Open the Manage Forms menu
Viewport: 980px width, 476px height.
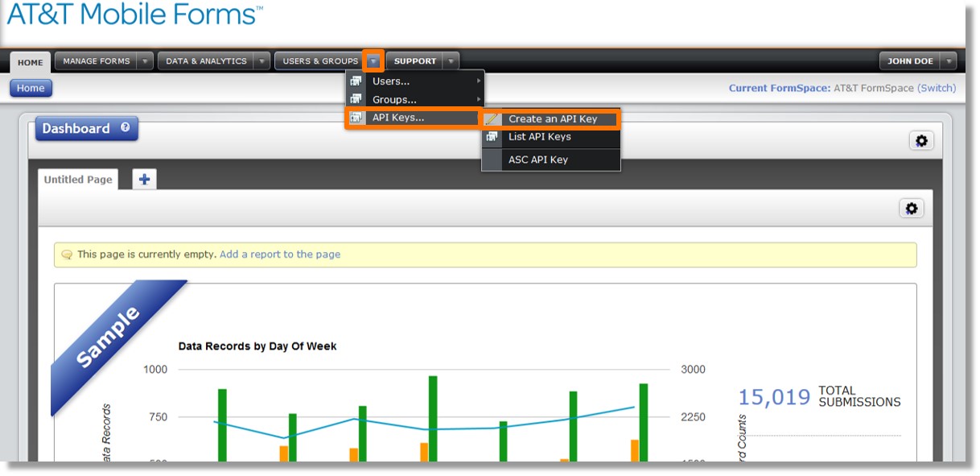coord(97,61)
